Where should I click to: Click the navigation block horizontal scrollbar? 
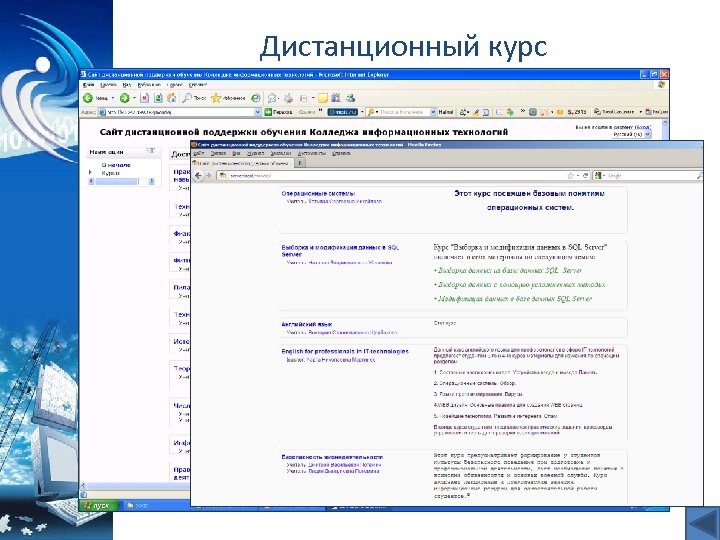(x=121, y=181)
